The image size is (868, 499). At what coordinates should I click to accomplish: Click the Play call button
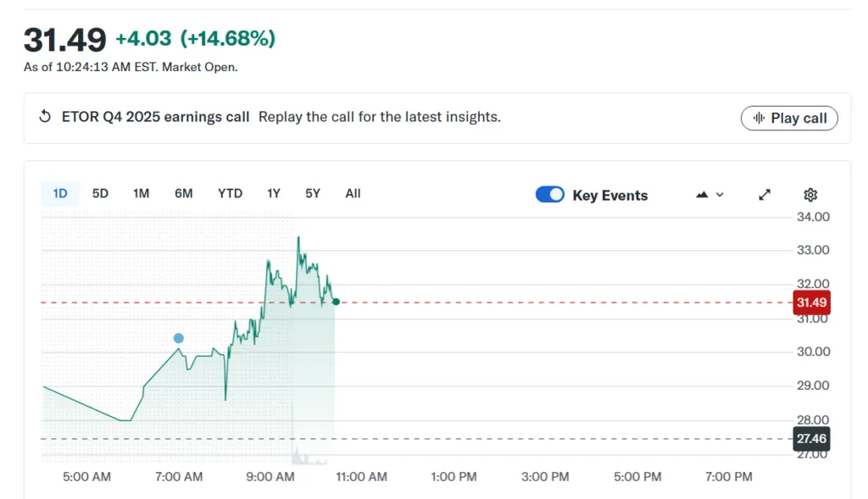coord(789,118)
